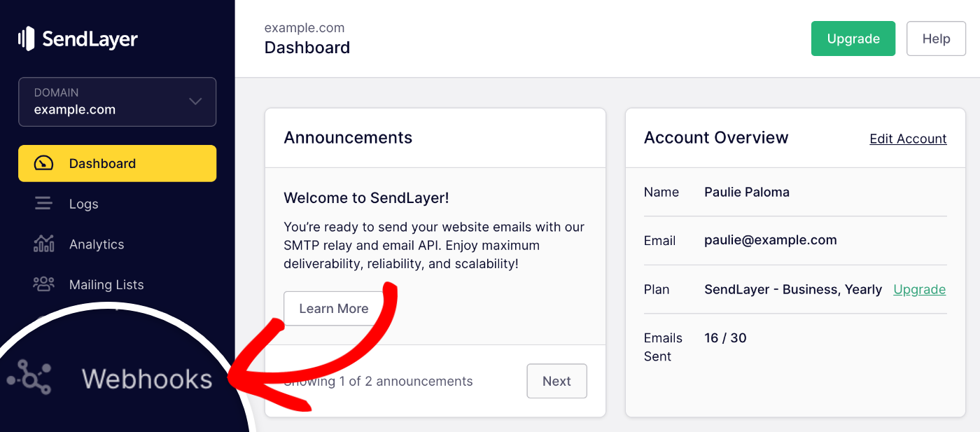
Task: Click Learn More in the welcome announcement
Action: pyautogui.click(x=334, y=308)
